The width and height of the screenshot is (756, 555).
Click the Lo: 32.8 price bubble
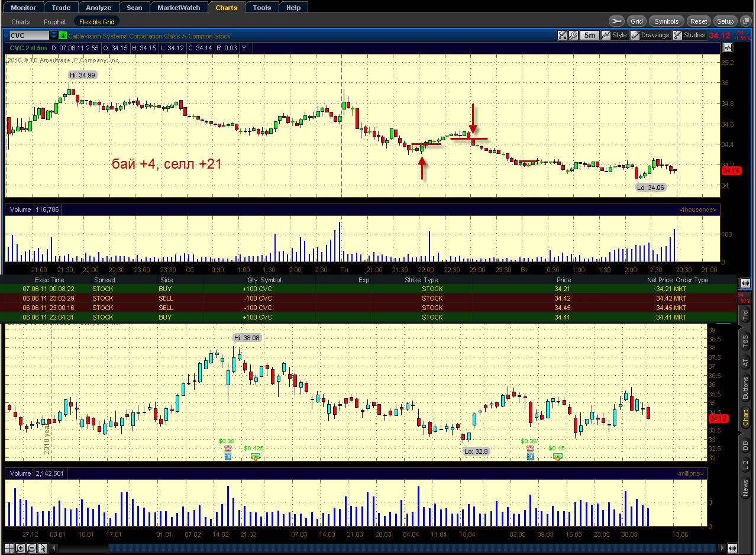[476, 451]
